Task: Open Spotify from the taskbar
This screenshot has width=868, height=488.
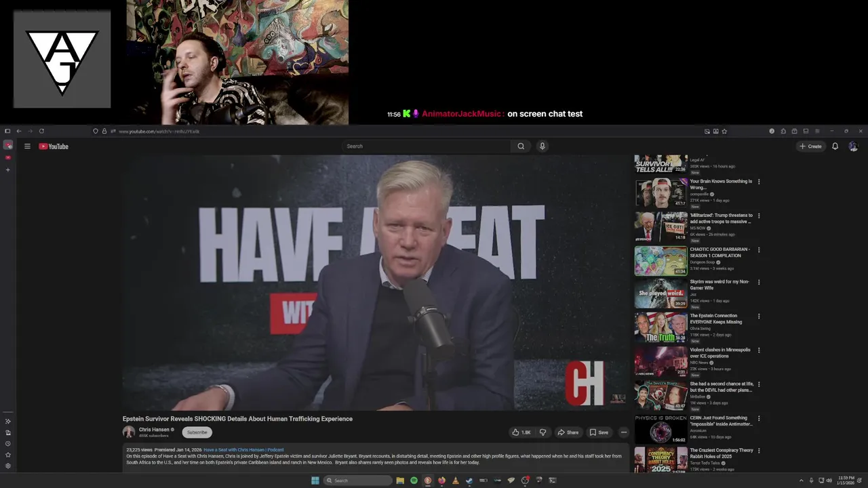Action: click(414, 481)
